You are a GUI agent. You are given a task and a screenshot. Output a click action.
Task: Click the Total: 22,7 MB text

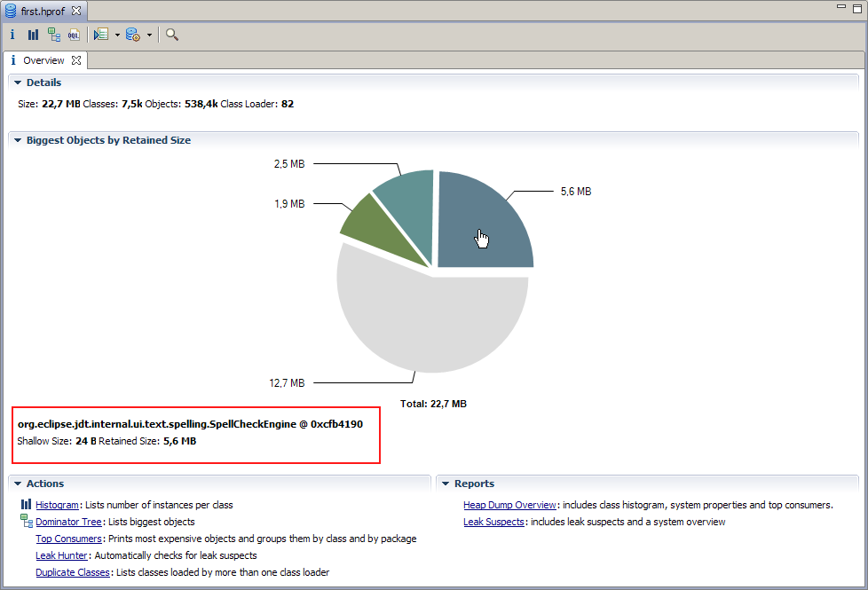tap(433, 404)
